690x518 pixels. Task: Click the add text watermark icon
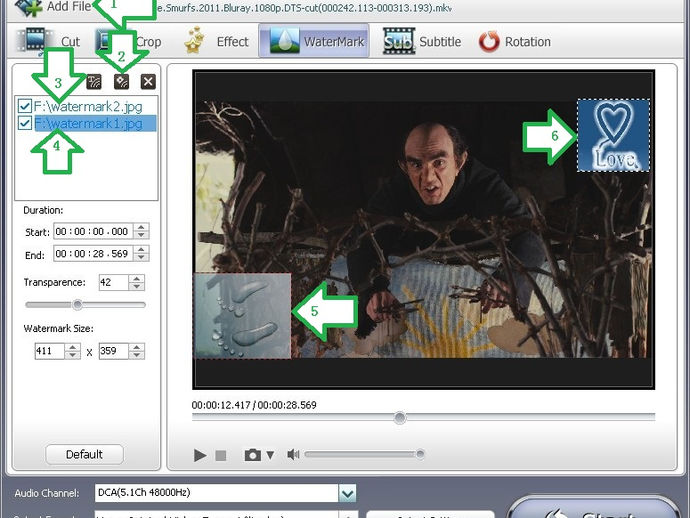pos(94,81)
